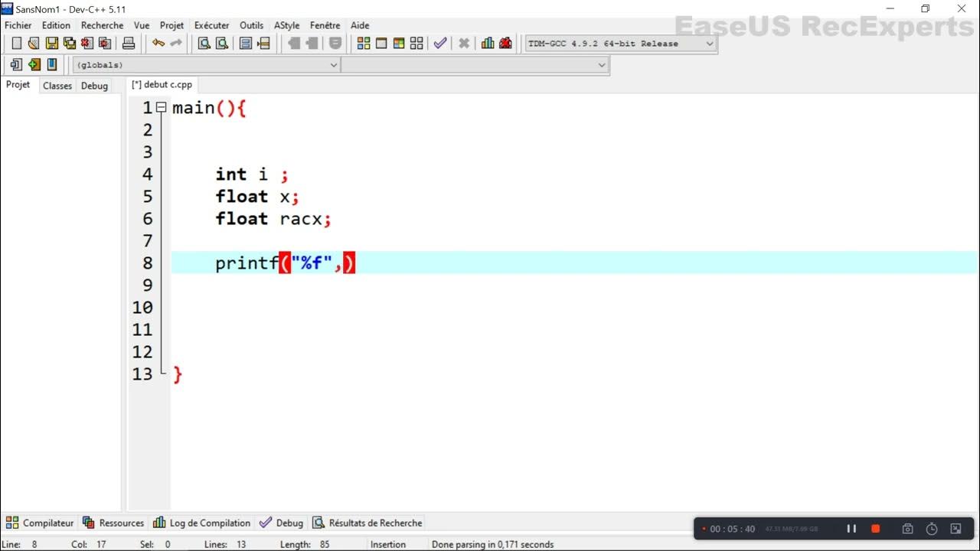Viewport: 980px width, 551px height.
Task: Start debugging with the checkmark icon
Action: pyautogui.click(x=440, y=44)
